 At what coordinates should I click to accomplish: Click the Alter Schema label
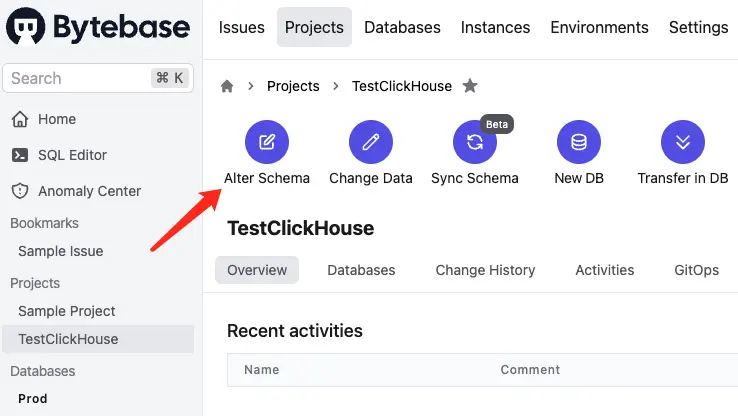point(267,178)
